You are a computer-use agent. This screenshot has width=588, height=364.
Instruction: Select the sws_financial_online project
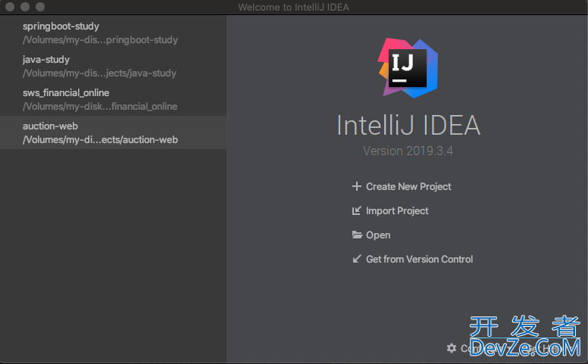[66, 93]
